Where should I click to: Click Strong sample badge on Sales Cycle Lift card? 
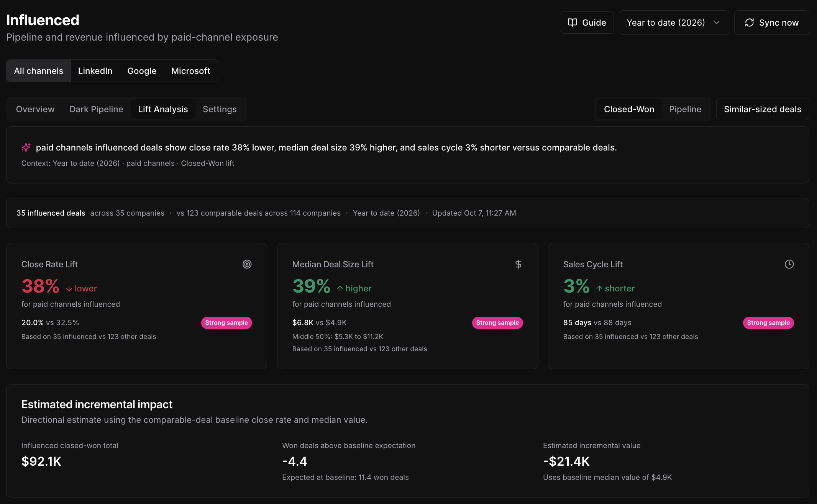(768, 323)
